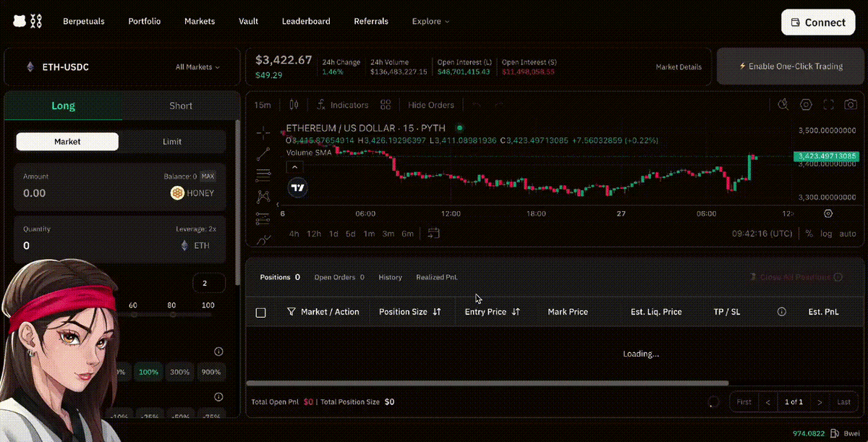Screen dimensions: 868x442
Task: Toggle the log price scale
Action: coord(826,234)
